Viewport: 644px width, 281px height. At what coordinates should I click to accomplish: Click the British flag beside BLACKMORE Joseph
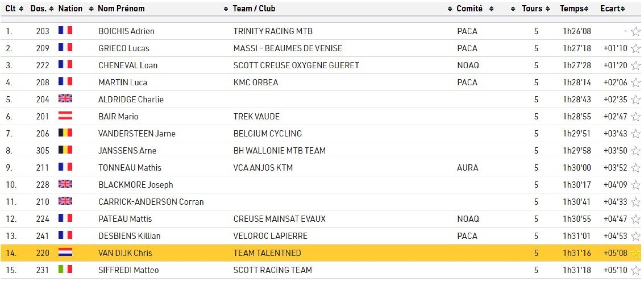point(65,184)
